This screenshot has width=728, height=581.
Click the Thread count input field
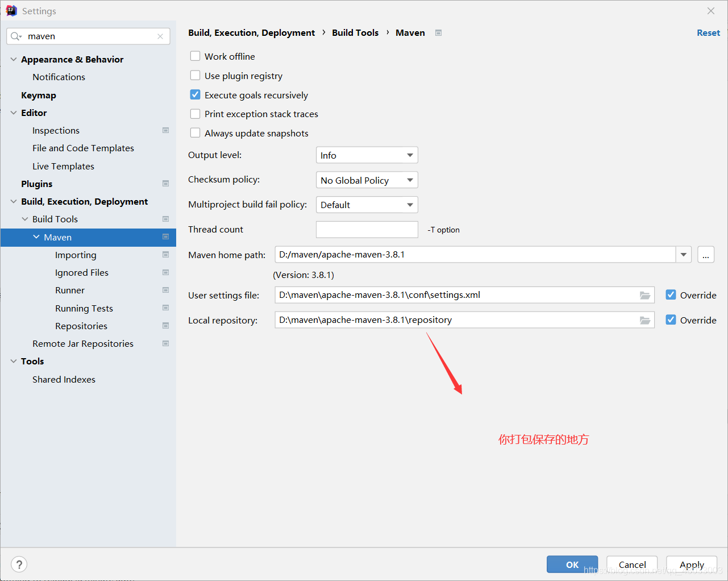367,230
